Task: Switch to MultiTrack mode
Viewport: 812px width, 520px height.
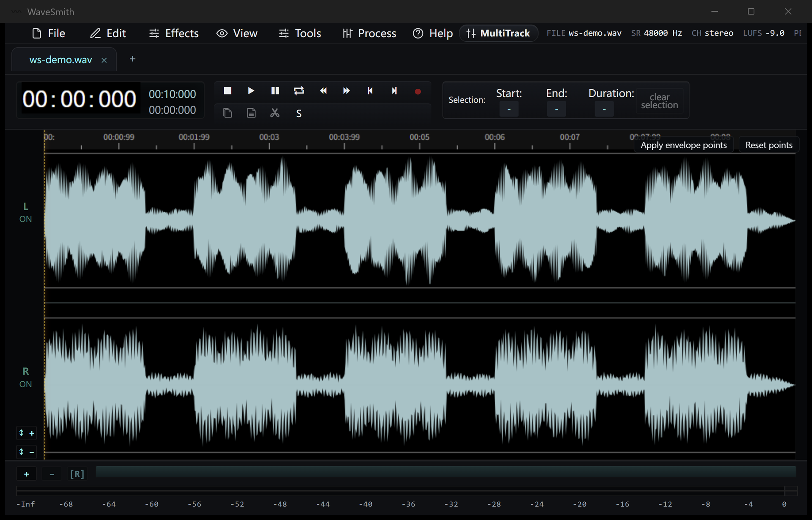Action: 498,33
